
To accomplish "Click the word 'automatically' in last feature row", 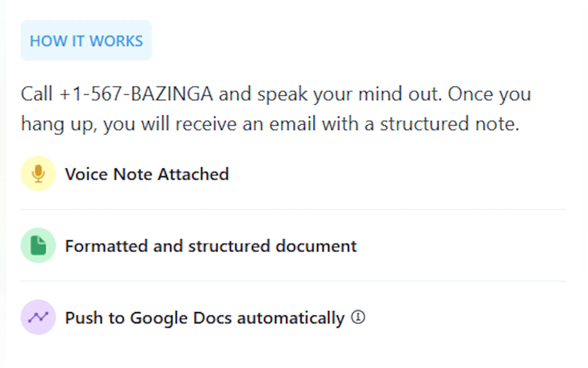I will [291, 318].
